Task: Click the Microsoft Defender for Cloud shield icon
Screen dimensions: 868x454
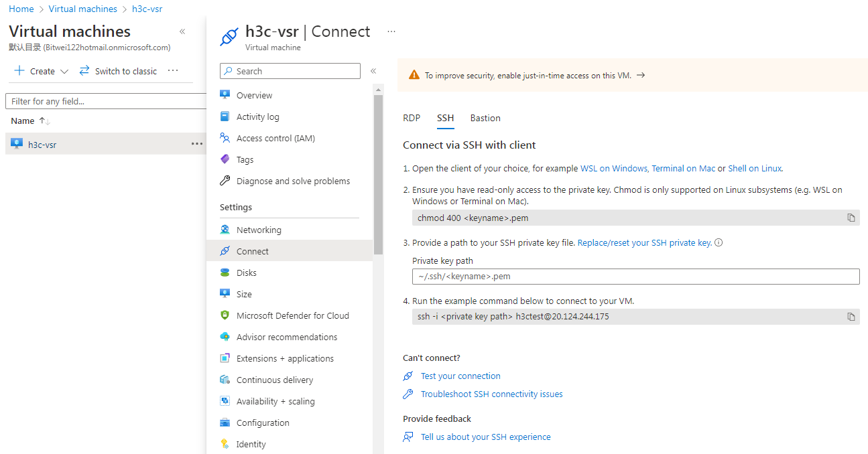Action: [225, 315]
